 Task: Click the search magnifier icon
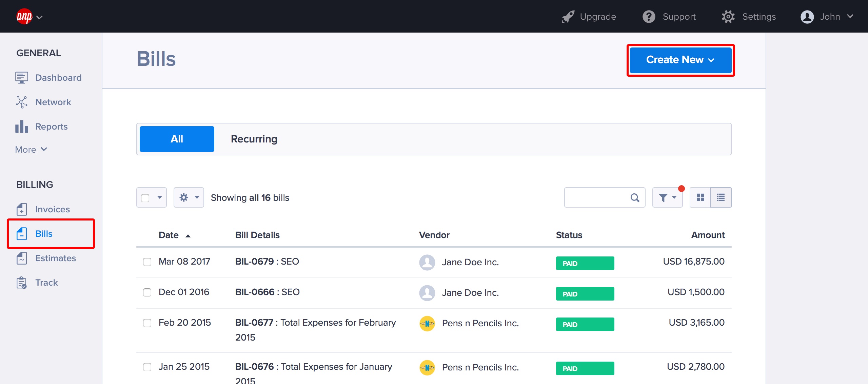click(635, 197)
